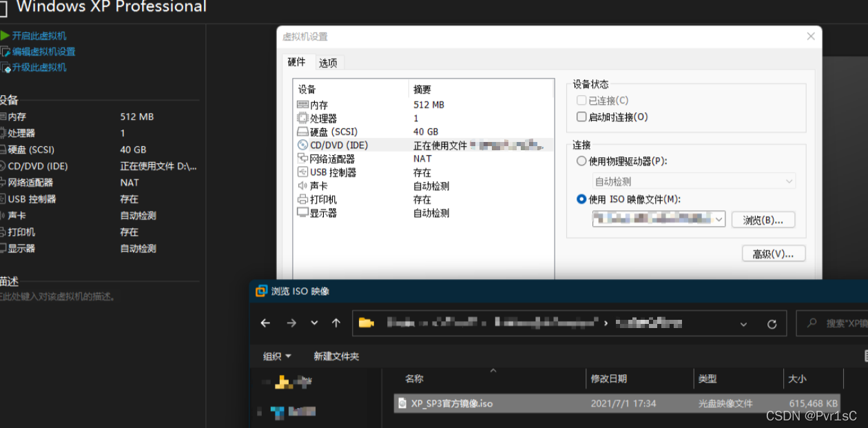Select printer icon in settings list

(302, 199)
